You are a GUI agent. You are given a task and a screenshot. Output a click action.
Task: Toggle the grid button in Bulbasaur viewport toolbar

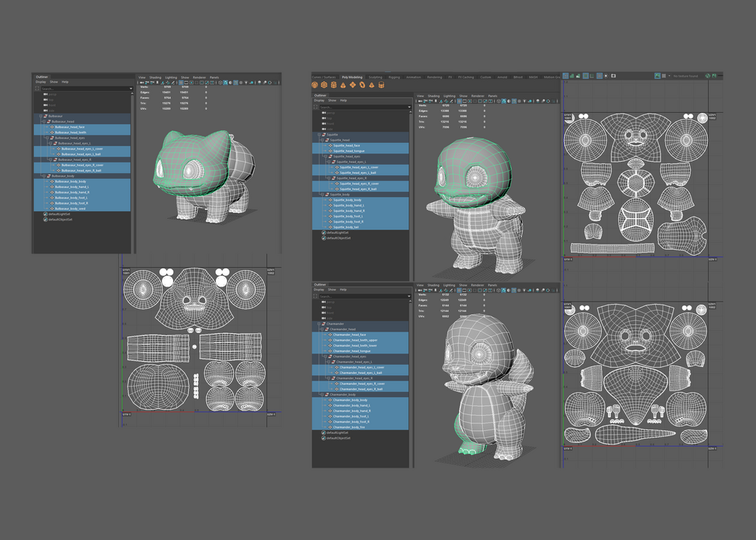point(181,83)
